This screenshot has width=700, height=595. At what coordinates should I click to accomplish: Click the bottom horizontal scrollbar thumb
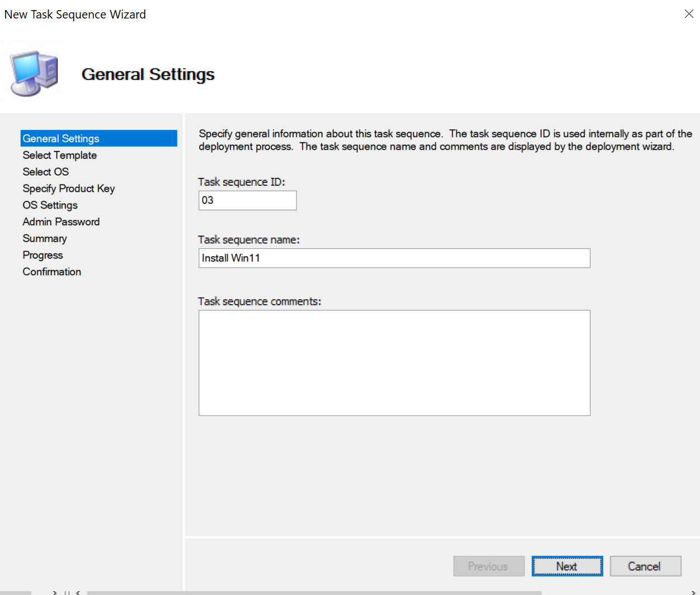313,593
